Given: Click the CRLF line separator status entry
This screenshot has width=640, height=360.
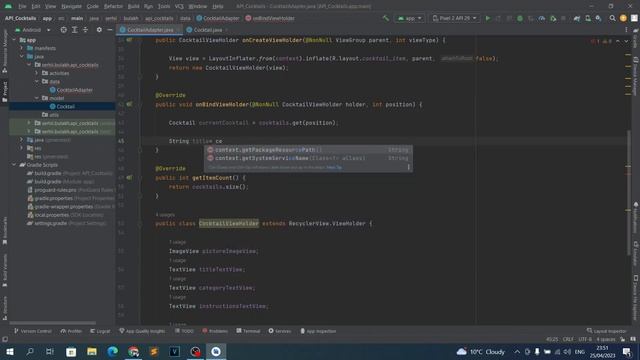Looking at the screenshot, I should [568, 339].
